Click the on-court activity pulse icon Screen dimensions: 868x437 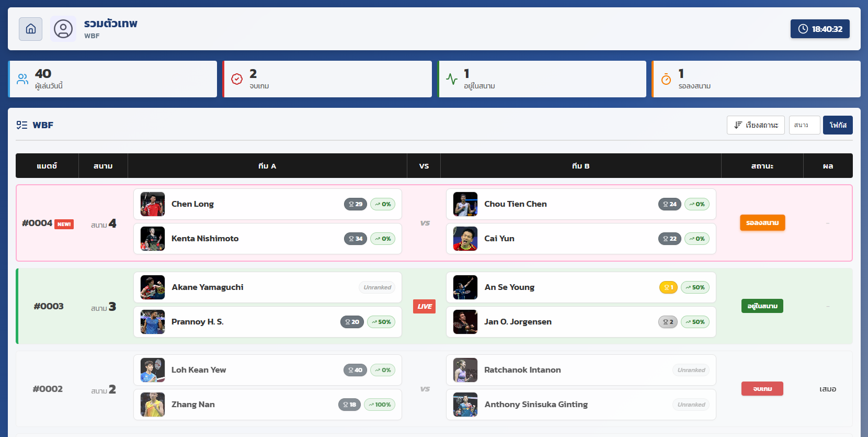[x=452, y=79]
